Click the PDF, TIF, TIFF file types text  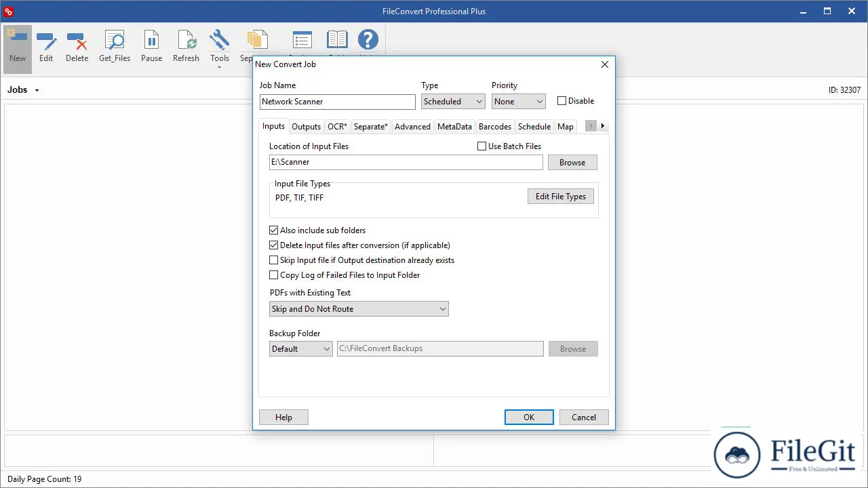[300, 198]
